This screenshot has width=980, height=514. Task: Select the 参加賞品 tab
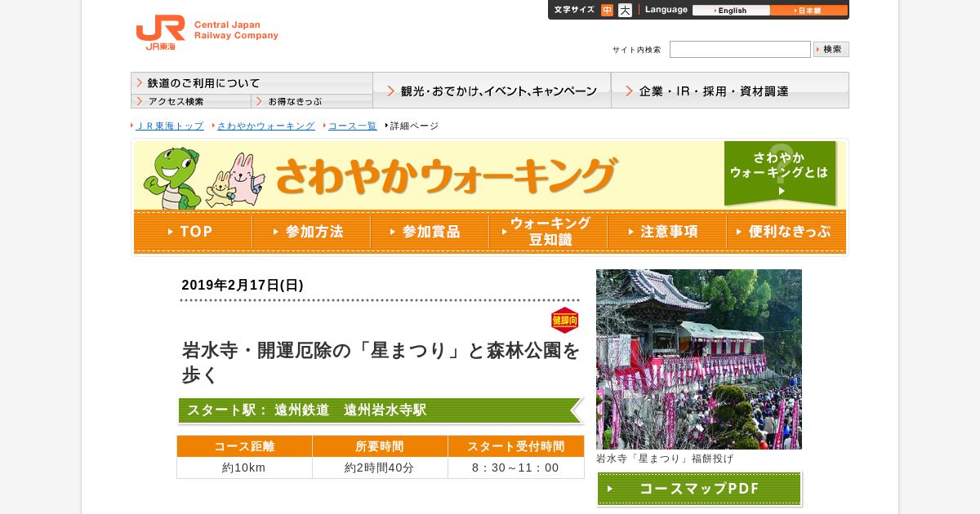point(430,232)
